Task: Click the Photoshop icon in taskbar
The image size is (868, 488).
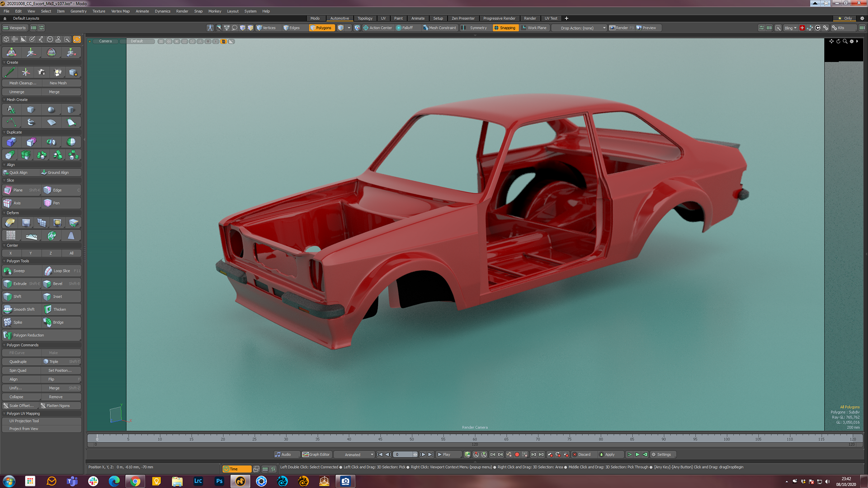Action: [x=219, y=481]
